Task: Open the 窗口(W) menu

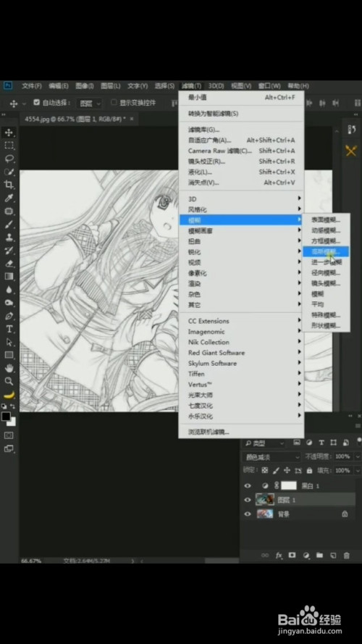Action: tap(269, 85)
